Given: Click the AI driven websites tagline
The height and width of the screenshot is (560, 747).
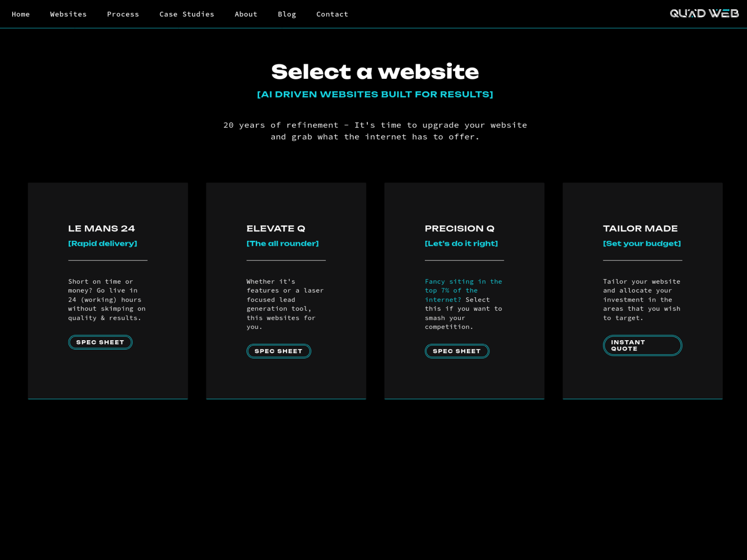Looking at the screenshot, I should [375, 94].
